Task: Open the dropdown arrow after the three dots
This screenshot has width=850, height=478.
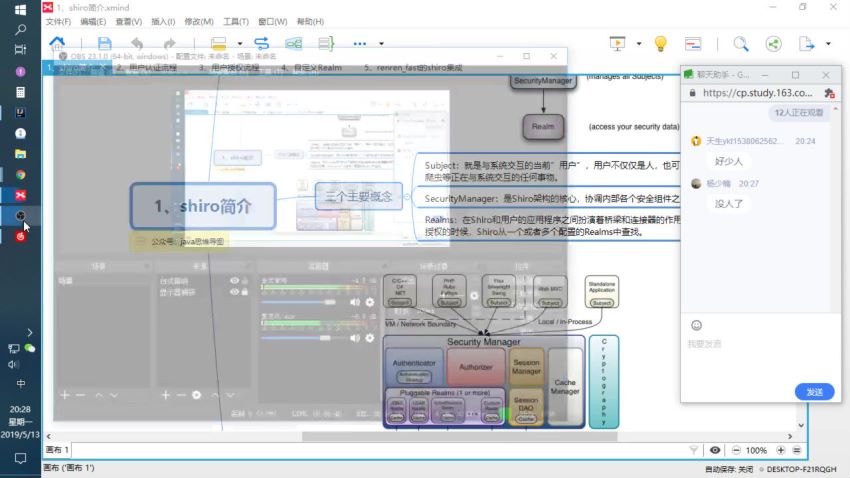Action: click(381, 44)
